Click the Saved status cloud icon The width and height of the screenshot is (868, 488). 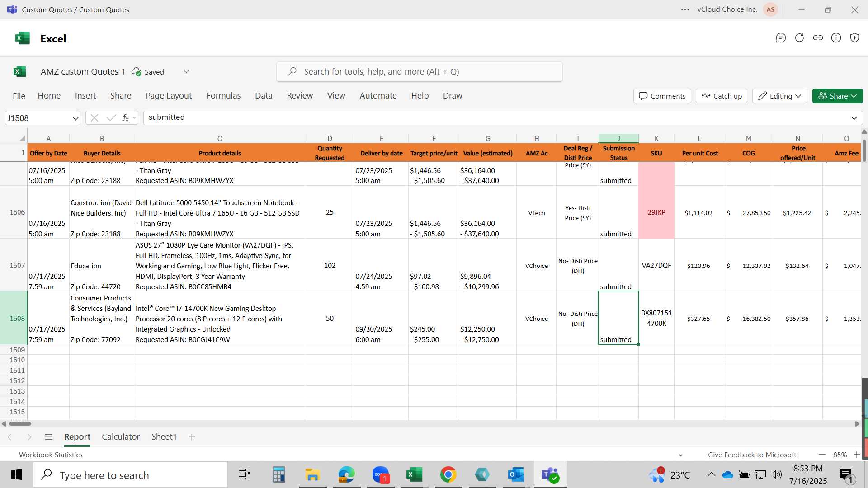click(136, 72)
